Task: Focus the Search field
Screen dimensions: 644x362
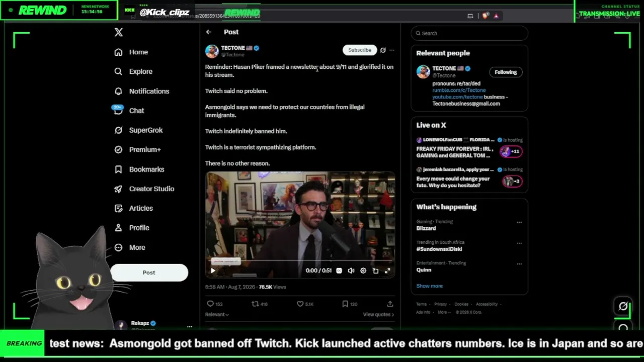Action: (x=469, y=33)
